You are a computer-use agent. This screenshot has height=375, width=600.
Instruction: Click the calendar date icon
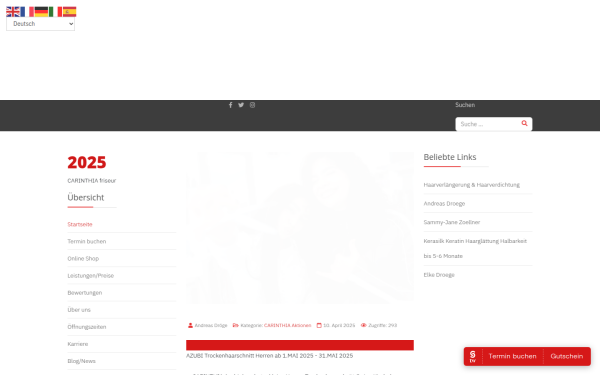[319, 325]
